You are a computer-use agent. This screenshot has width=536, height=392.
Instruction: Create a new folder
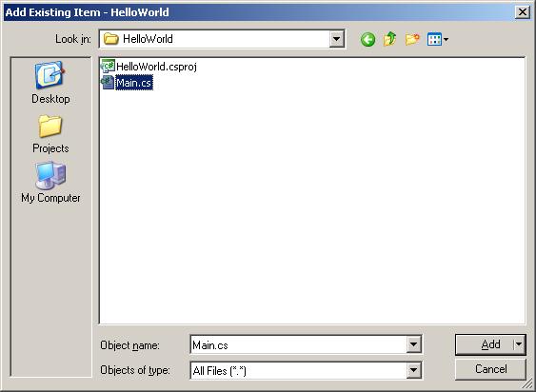pyautogui.click(x=412, y=39)
